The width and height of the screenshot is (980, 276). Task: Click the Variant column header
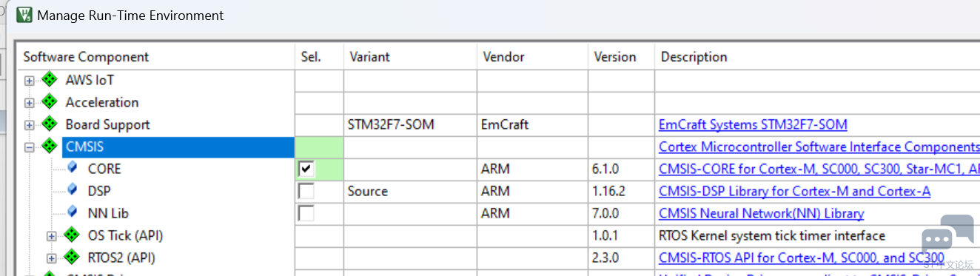pyautogui.click(x=410, y=57)
